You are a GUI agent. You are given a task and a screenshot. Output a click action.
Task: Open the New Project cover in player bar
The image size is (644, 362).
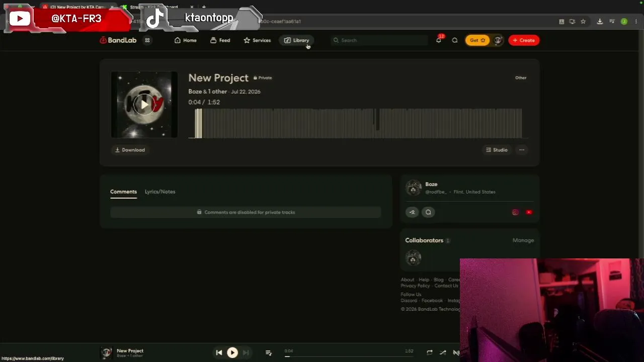106,353
